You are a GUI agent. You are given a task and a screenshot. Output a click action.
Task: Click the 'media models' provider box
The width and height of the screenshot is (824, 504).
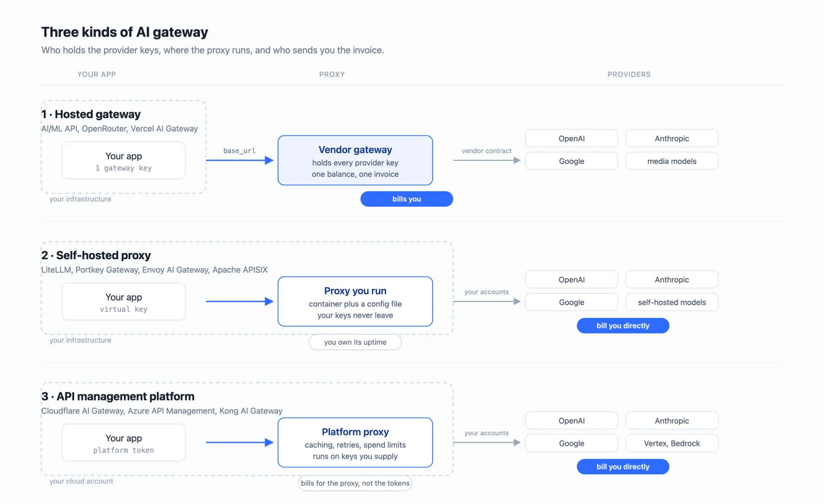672,161
